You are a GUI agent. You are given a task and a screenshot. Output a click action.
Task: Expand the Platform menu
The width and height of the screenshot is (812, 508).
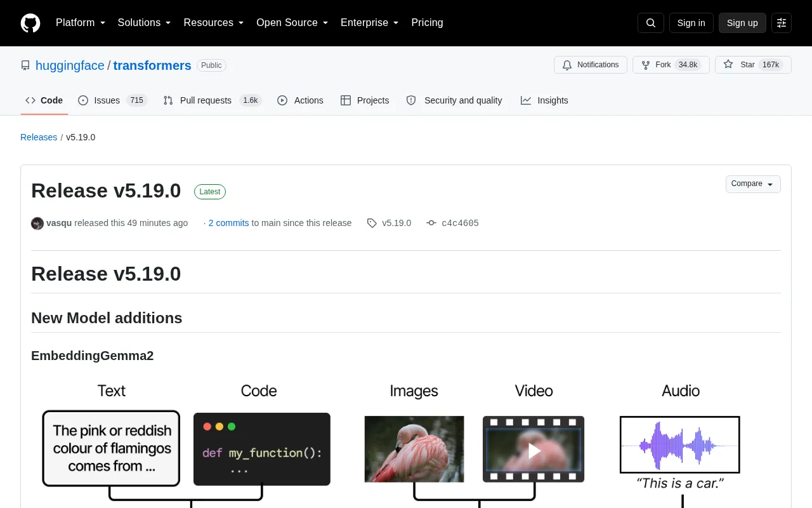tap(81, 23)
